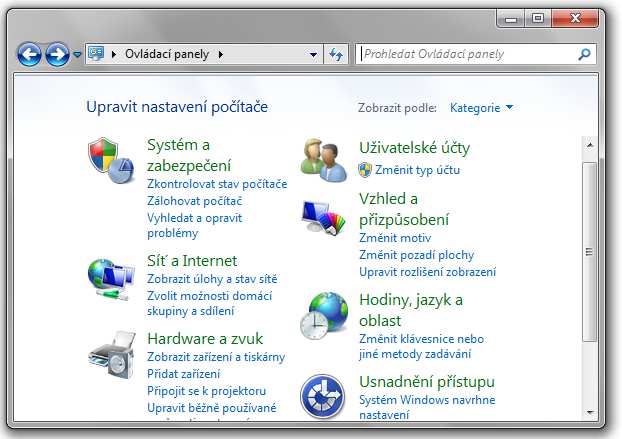Click the Usnadnění přístupu icon
The image size is (622, 439).
(323, 396)
